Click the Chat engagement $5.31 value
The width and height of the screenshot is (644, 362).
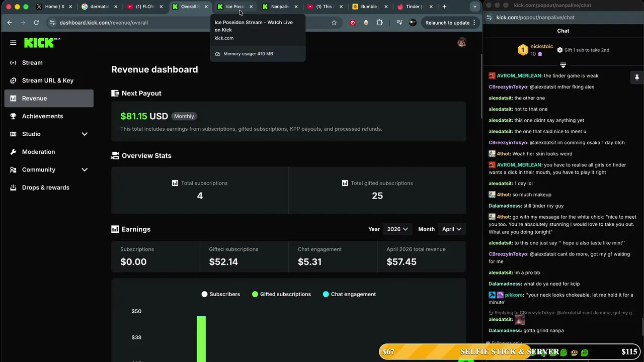[309, 262]
